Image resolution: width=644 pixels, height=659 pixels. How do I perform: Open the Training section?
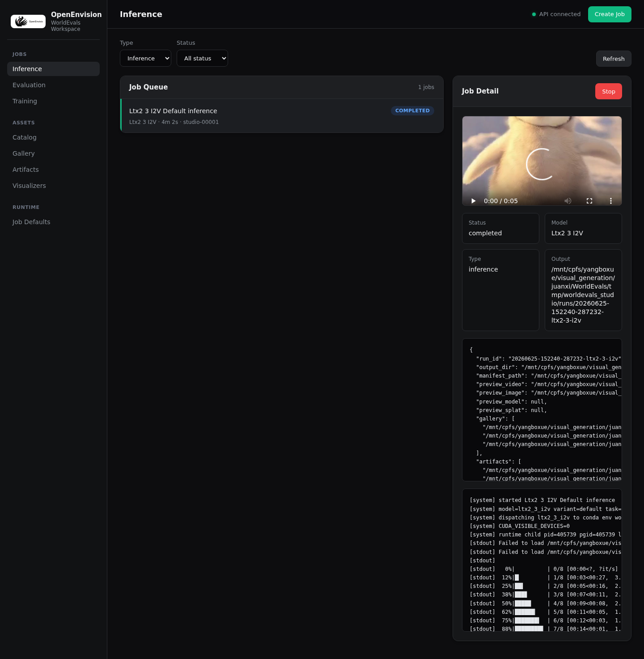pos(53,101)
